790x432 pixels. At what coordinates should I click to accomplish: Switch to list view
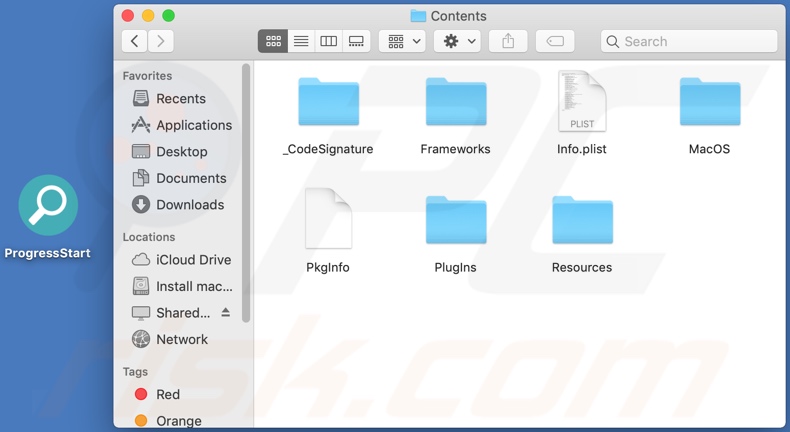coord(301,41)
